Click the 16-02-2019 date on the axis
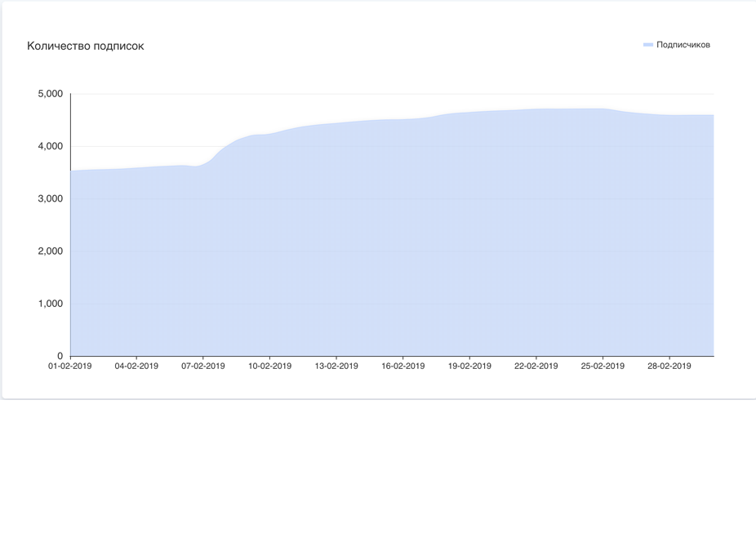Image resolution: width=756 pixels, height=551 pixels. (x=403, y=366)
